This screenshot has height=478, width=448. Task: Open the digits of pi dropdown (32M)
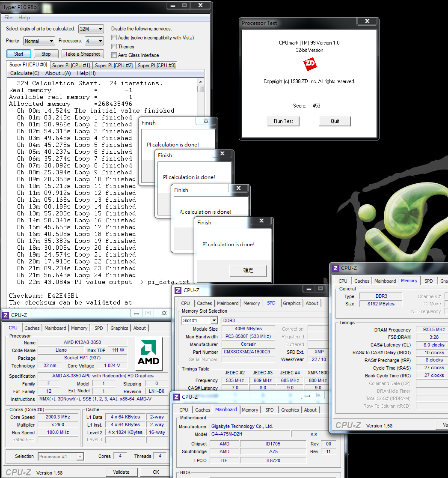coord(91,29)
